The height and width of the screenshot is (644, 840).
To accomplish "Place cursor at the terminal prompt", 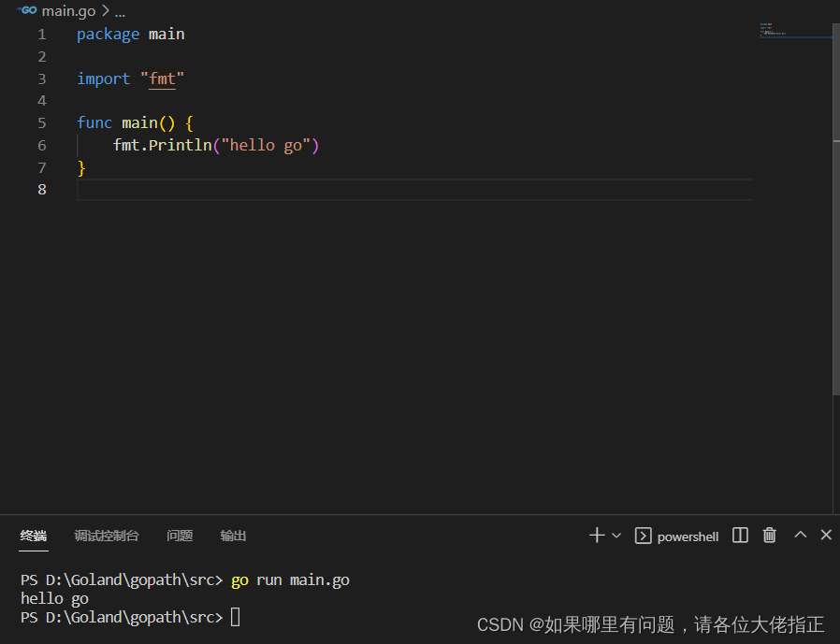I will click(x=235, y=617).
